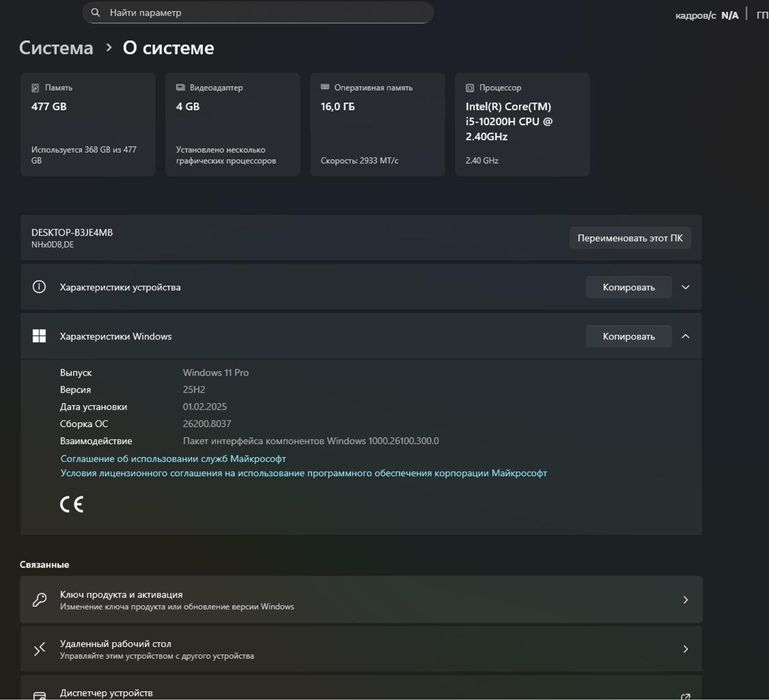The height and width of the screenshot is (700, 769).
Task: Click the CE certification mark
Action: (x=72, y=504)
